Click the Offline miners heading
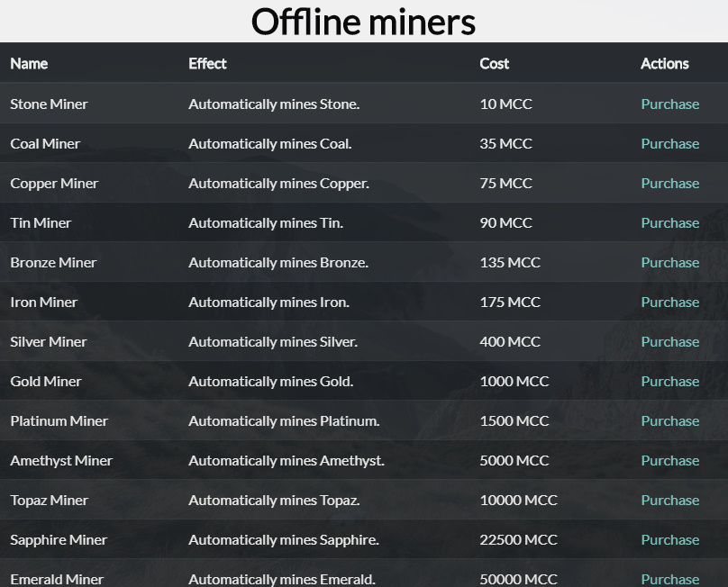 [363, 22]
